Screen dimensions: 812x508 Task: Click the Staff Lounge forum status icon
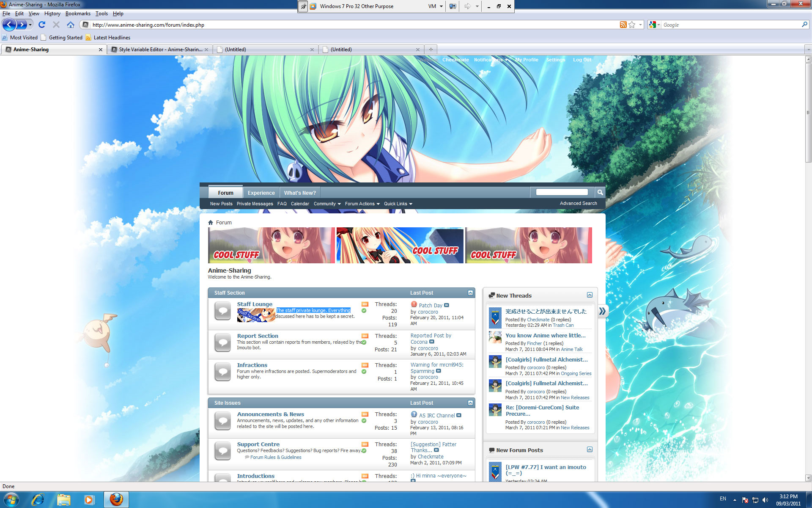tap(222, 311)
